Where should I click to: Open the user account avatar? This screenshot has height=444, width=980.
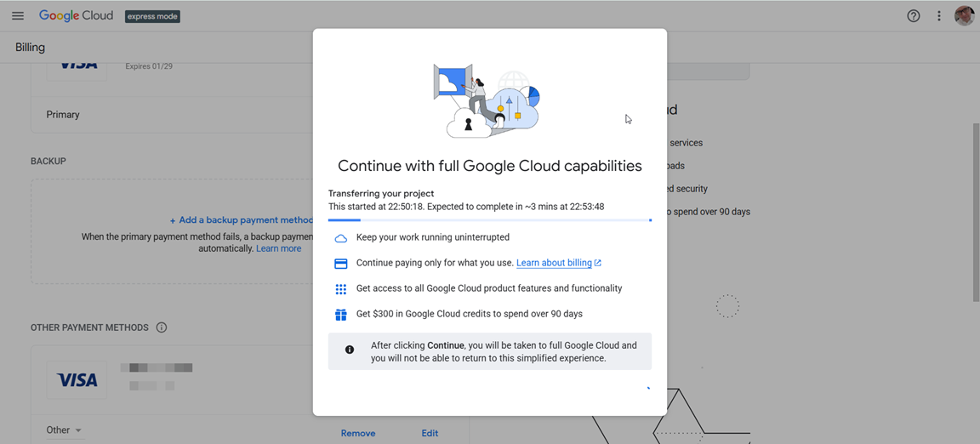pos(965,15)
